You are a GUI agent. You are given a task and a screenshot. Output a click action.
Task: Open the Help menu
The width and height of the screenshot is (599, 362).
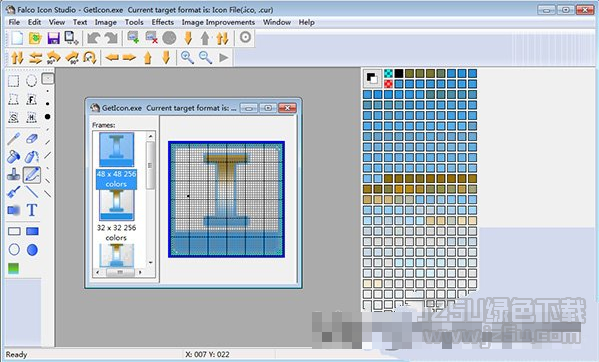pos(306,22)
